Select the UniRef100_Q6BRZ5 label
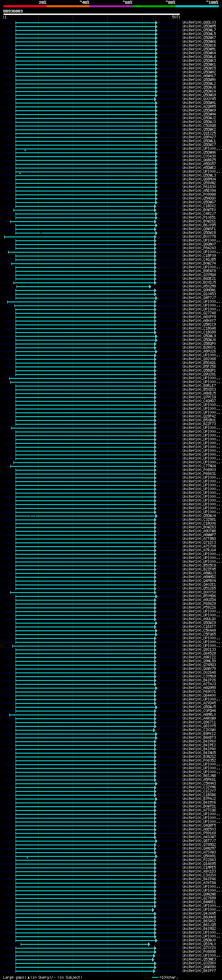 coord(199,160)
